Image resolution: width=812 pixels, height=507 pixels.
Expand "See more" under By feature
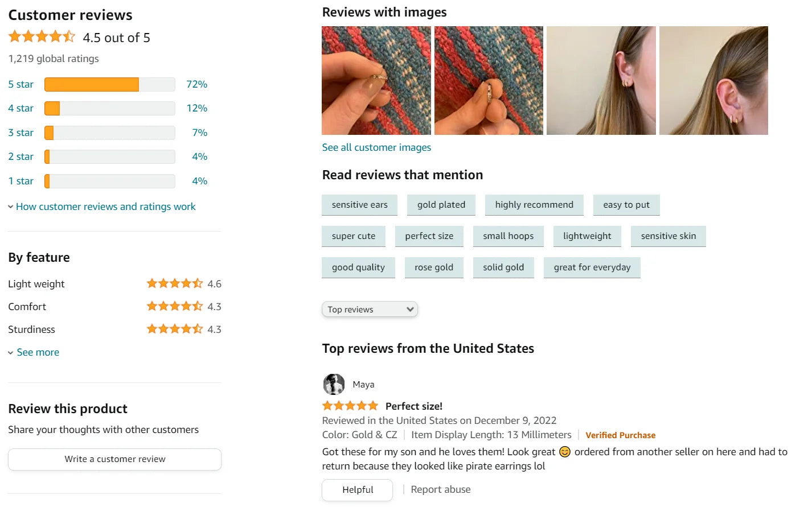pos(38,352)
